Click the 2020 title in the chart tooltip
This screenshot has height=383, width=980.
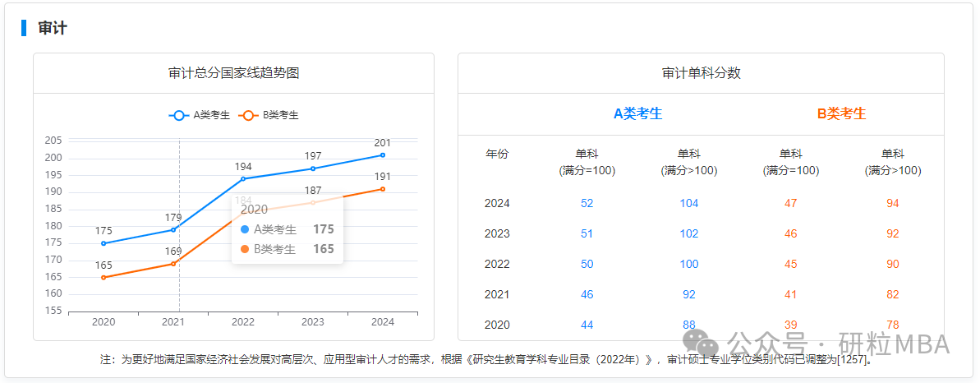[255, 210]
